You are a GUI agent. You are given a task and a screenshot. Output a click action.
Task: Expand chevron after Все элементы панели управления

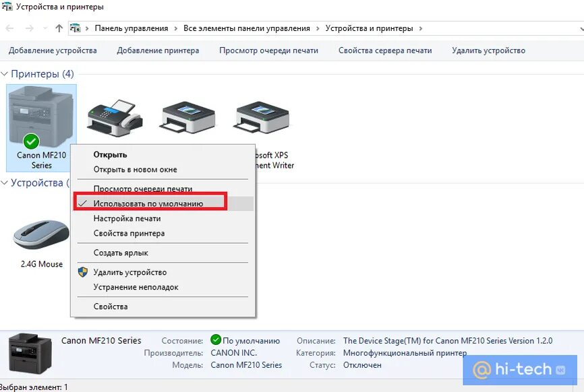point(318,29)
